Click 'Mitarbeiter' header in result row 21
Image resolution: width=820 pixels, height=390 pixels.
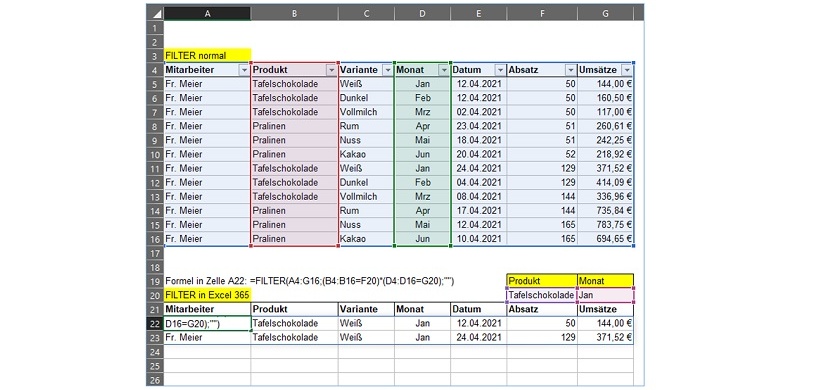point(208,309)
